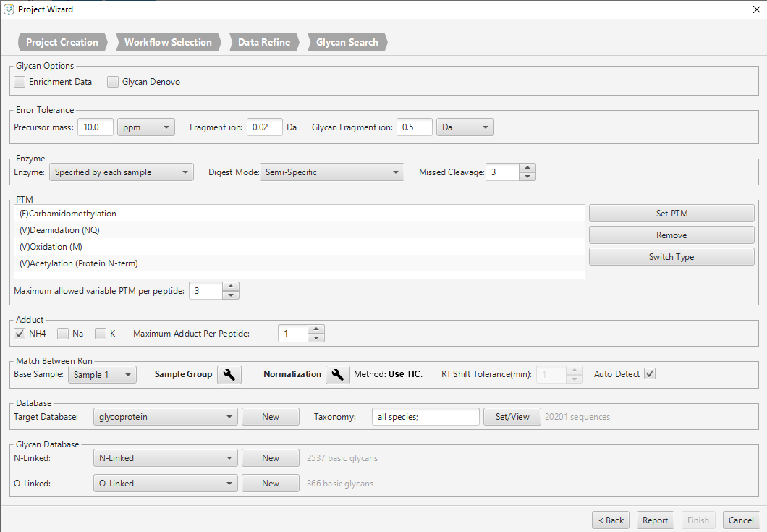Click the Set PTM button
This screenshot has width=767, height=532.
click(671, 214)
